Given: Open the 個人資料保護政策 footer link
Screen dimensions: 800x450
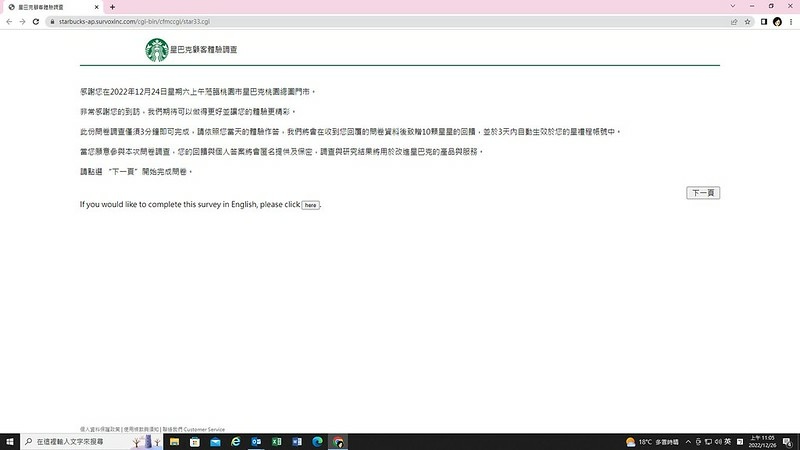Looking at the screenshot, I should pos(100,429).
